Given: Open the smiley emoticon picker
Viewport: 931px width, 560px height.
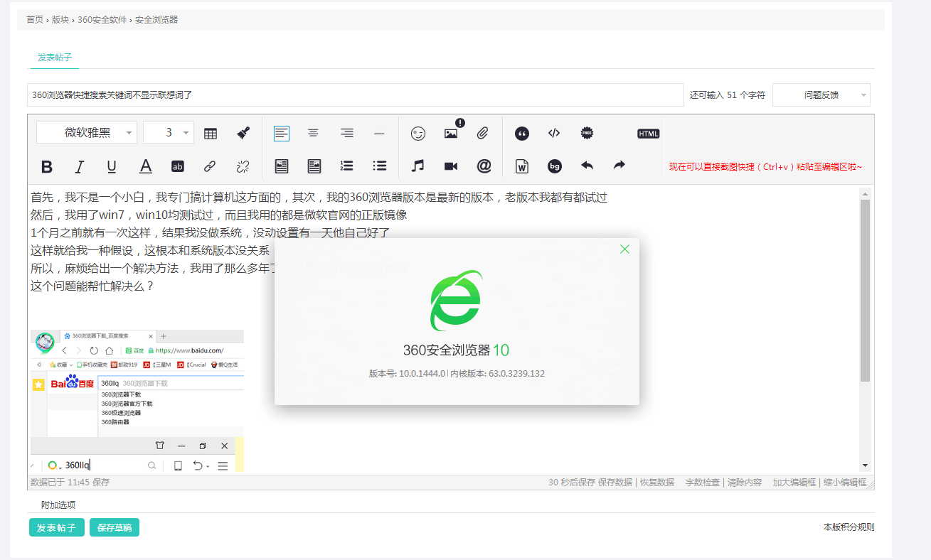Looking at the screenshot, I should click(x=418, y=133).
